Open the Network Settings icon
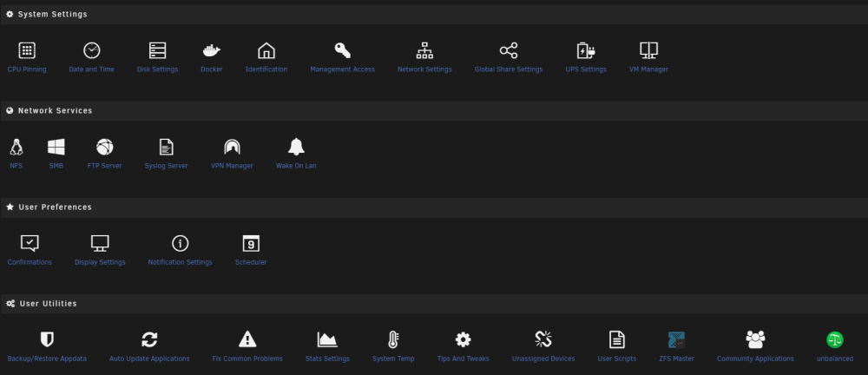Viewport: 868px width, 375px height. pos(424,50)
